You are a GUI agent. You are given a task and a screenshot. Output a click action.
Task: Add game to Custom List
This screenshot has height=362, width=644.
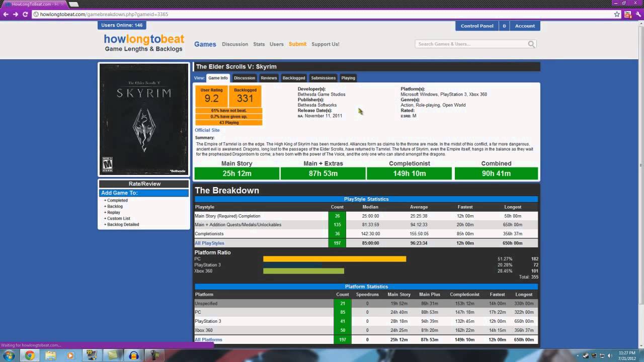(x=117, y=219)
